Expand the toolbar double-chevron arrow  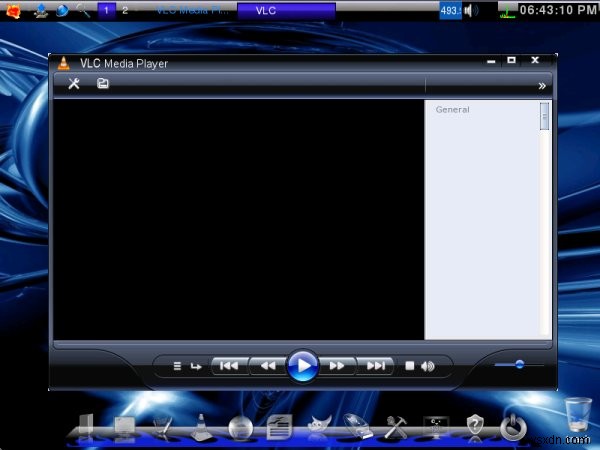click(x=542, y=86)
